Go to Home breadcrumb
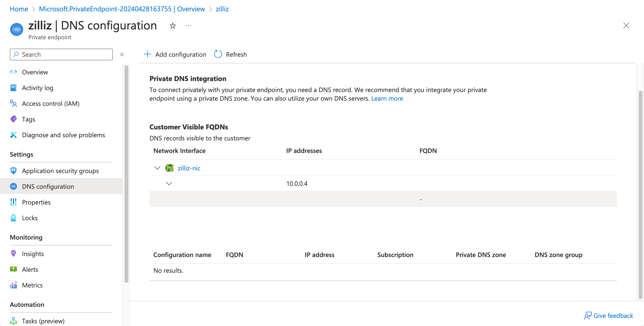 tap(19, 9)
